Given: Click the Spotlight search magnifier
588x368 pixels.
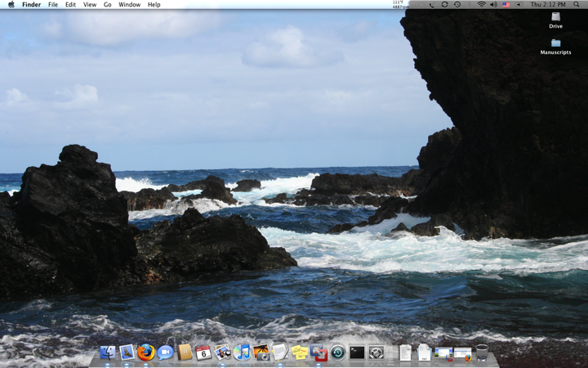Looking at the screenshot, I should click(577, 5).
